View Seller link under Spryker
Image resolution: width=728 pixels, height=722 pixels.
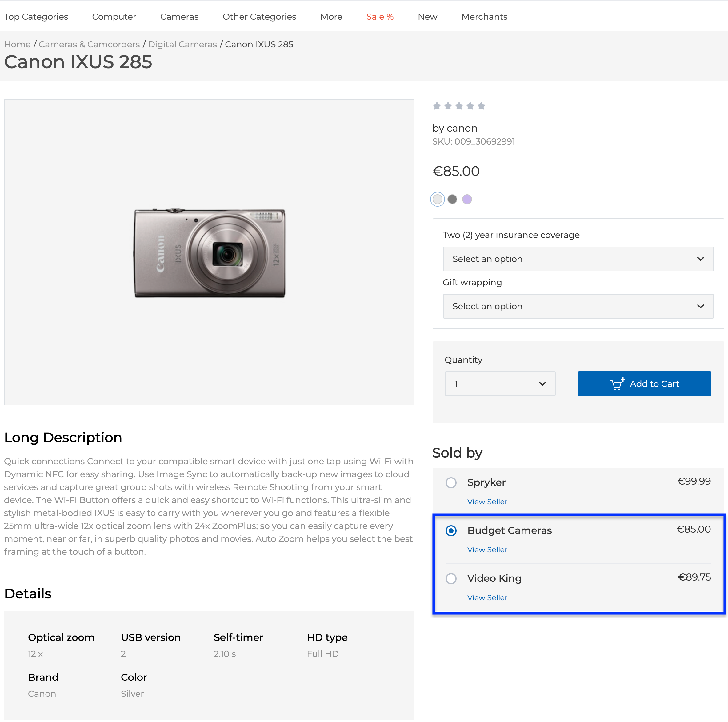pyautogui.click(x=487, y=502)
